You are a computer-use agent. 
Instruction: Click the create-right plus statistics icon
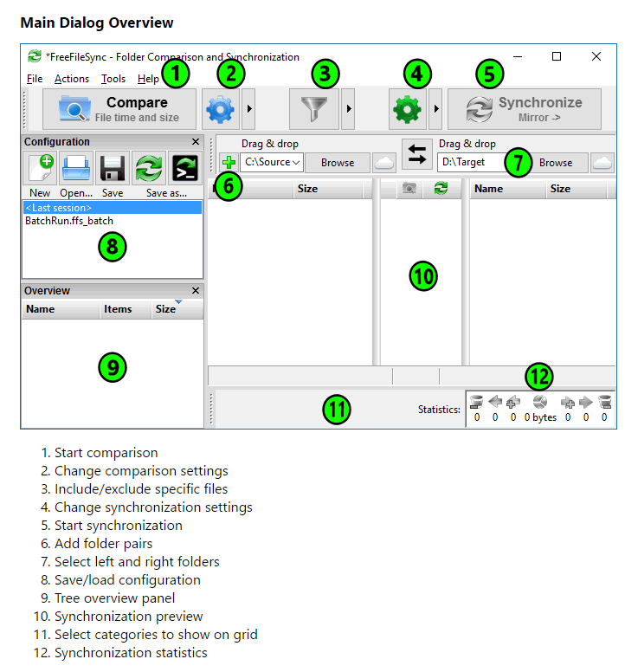click(568, 402)
